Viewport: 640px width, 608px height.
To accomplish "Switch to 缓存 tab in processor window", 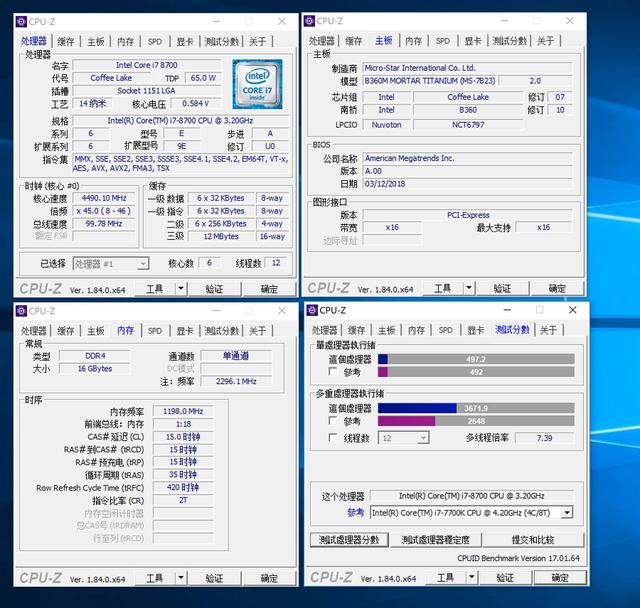I will pos(66,41).
